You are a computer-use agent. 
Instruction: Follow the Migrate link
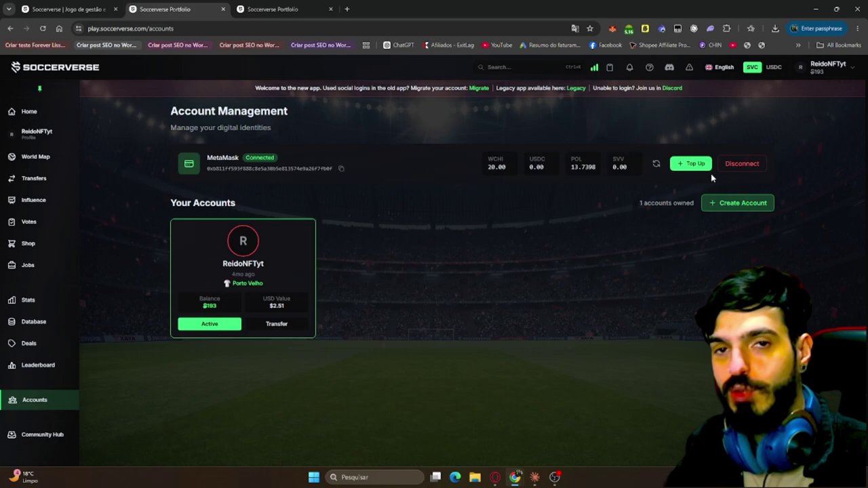[479, 88]
